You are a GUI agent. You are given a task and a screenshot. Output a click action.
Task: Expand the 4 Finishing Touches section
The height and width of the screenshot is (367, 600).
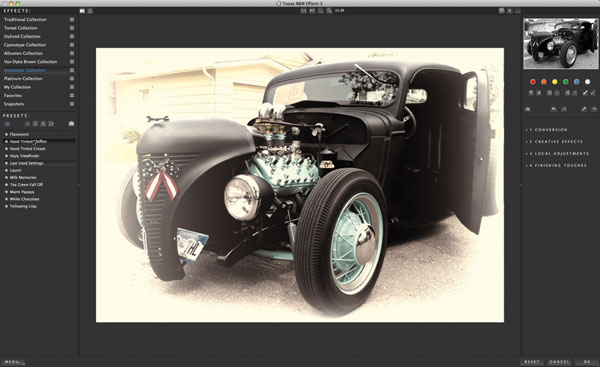pyautogui.click(x=559, y=165)
